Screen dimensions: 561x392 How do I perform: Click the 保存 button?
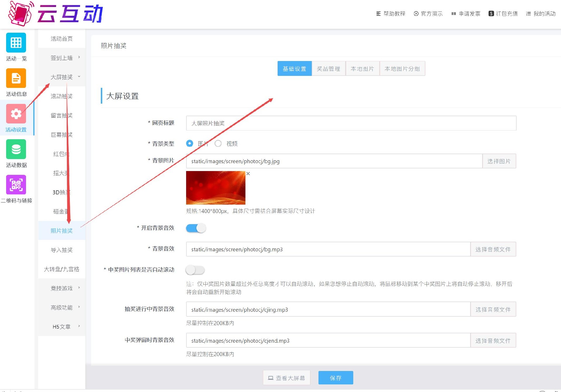pos(336,378)
